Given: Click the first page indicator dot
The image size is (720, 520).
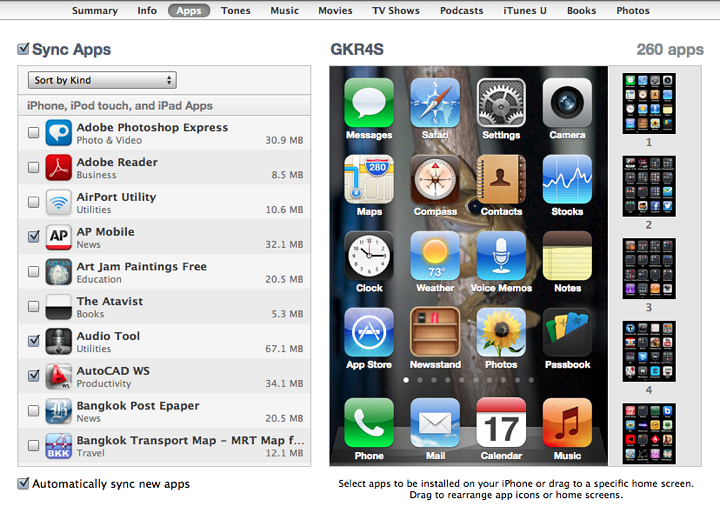Looking at the screenshot, I should tap(406, 380).
